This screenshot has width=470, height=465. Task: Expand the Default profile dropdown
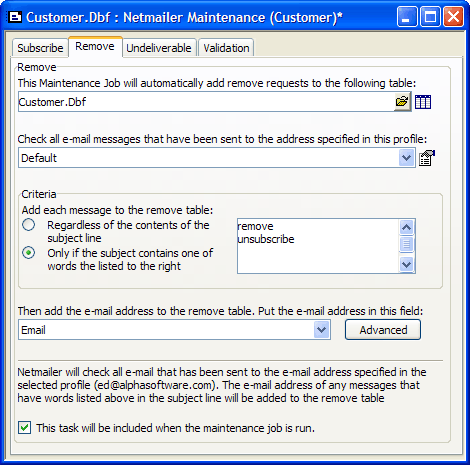(406, 158)
